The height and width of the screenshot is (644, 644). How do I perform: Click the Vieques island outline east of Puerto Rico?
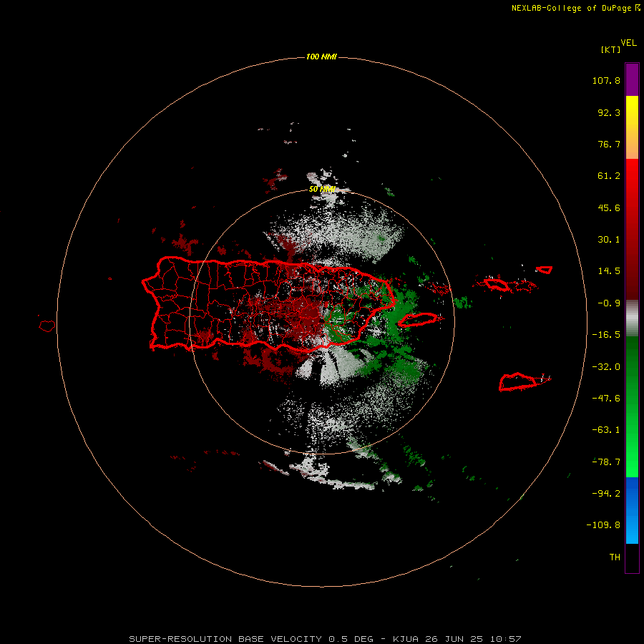point(418,320)
